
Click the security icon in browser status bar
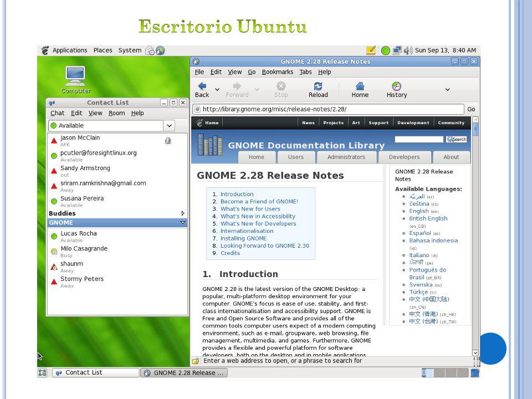pyautogui.click(x=196, y=361)
